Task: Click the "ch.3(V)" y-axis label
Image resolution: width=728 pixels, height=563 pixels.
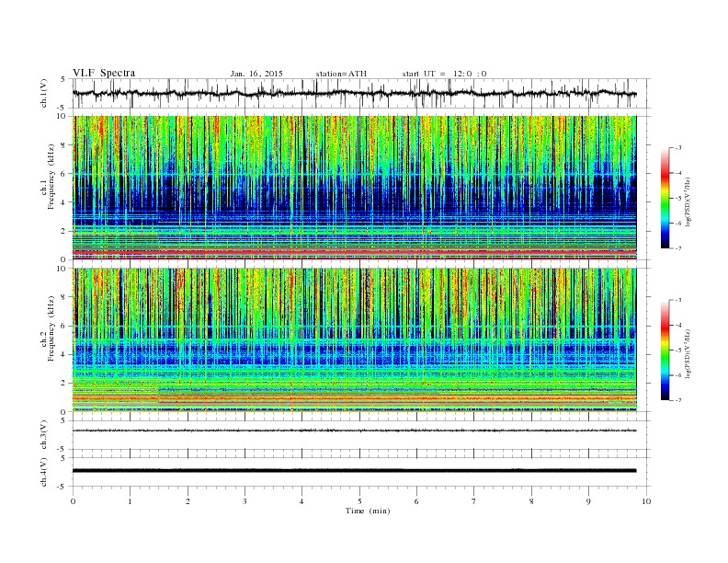Action: [44, 435]
